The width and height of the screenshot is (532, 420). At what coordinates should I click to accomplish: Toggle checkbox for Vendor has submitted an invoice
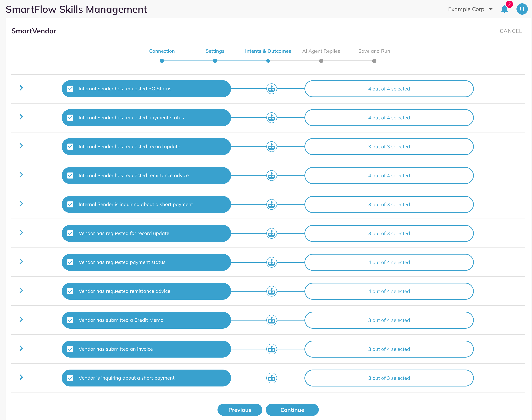[x=70, y=349]
